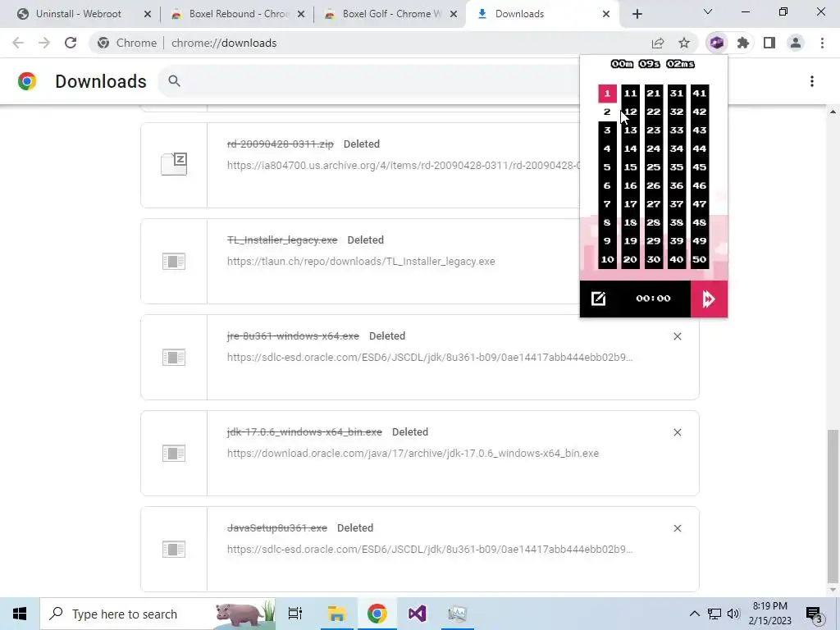Click the search magnifier in Downloads header

pyautogui.click(x=174, y=81)
